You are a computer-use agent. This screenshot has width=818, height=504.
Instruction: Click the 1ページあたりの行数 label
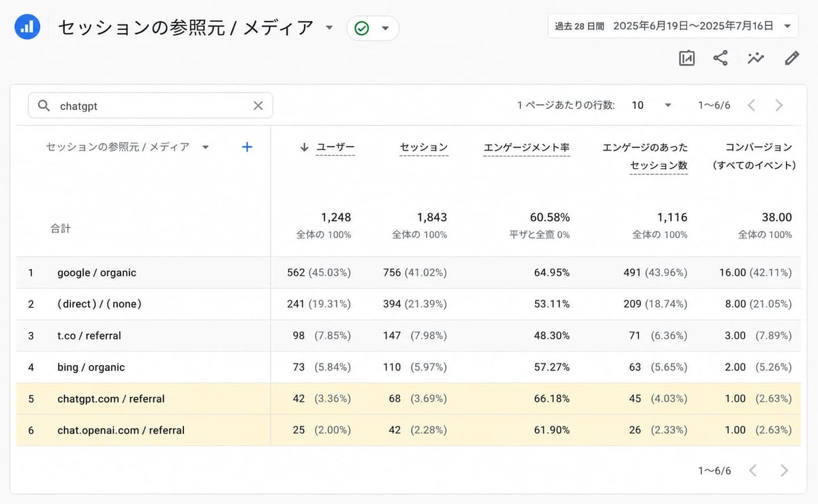point(566,105)
